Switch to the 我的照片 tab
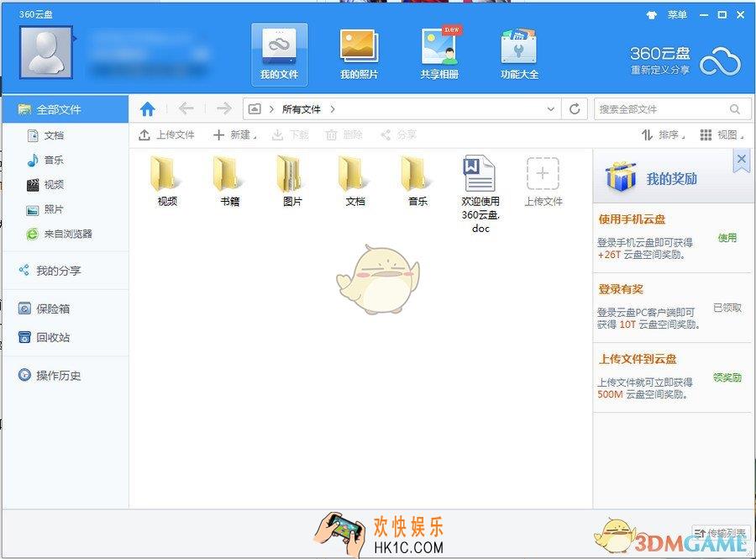Viewport: 756px width, 559px height. [x=360, y=54]
